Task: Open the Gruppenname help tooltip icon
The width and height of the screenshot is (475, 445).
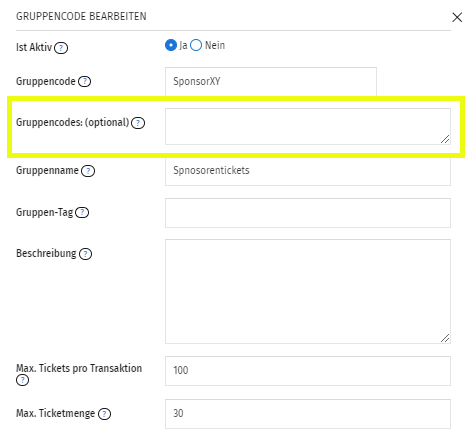Action: [x=88, y=171]
